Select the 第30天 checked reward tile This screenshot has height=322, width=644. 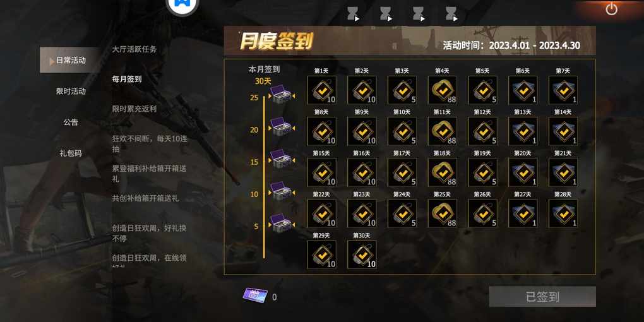click(362, 254)
